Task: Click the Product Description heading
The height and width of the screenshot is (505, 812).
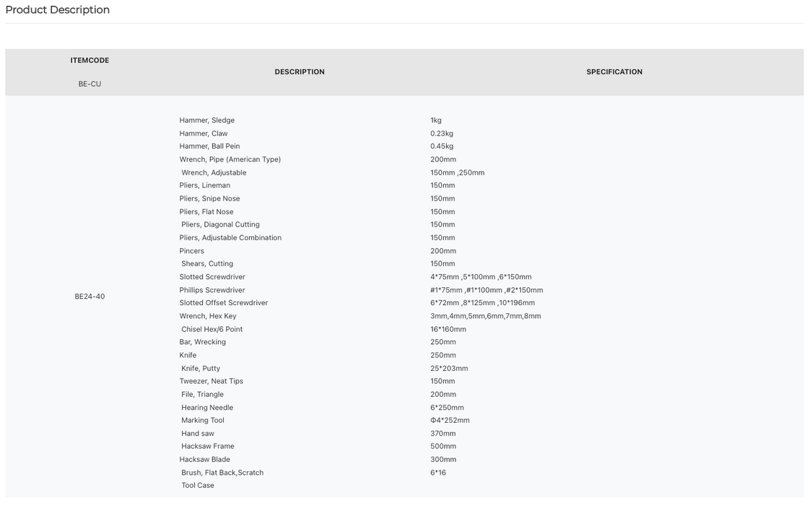Action: click(x=58, y=10)
